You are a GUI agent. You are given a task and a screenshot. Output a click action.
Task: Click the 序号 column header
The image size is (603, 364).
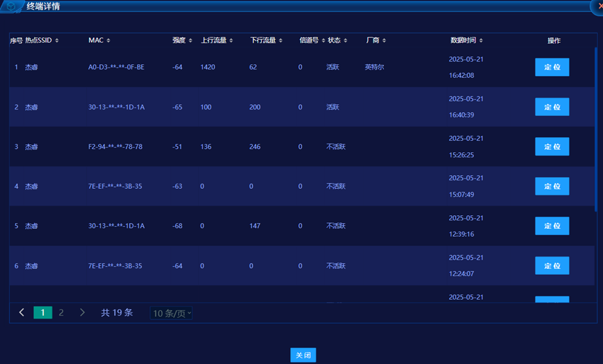16,41
